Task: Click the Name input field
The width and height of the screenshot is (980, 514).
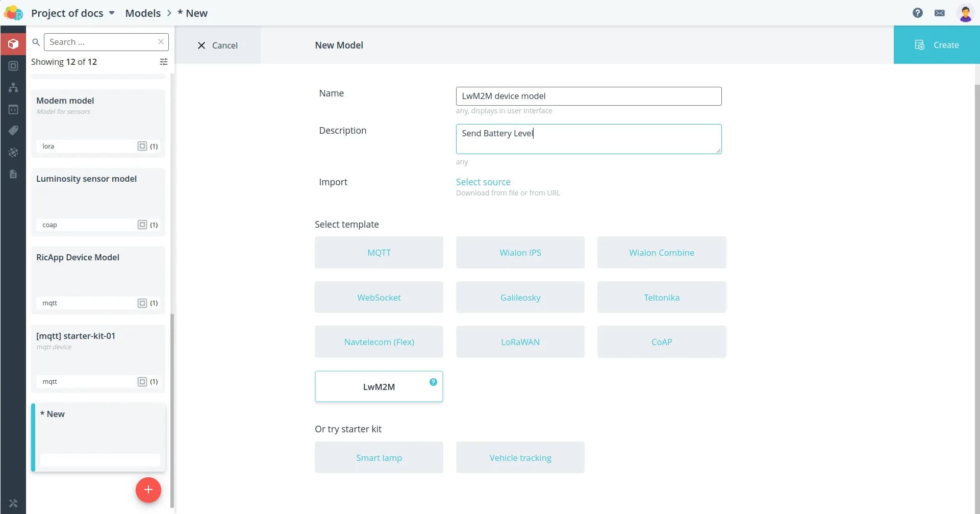Action: coord(588,96)
